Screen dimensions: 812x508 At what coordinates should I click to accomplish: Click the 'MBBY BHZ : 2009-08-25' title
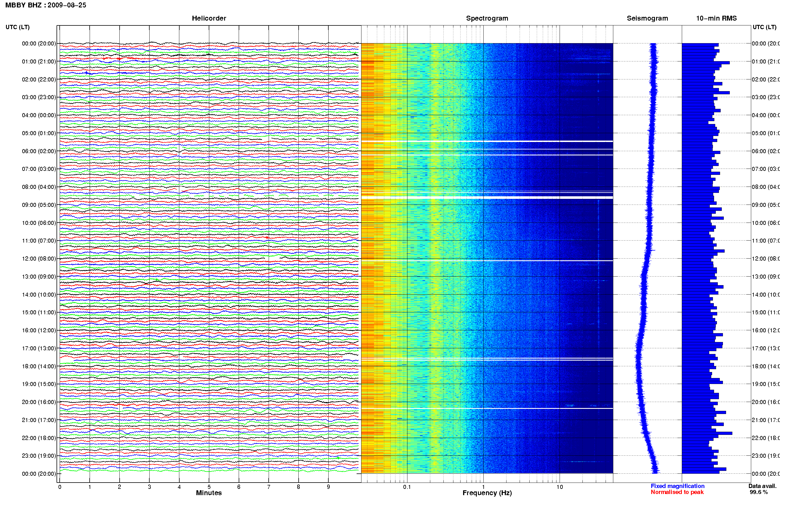pos(46,5)
